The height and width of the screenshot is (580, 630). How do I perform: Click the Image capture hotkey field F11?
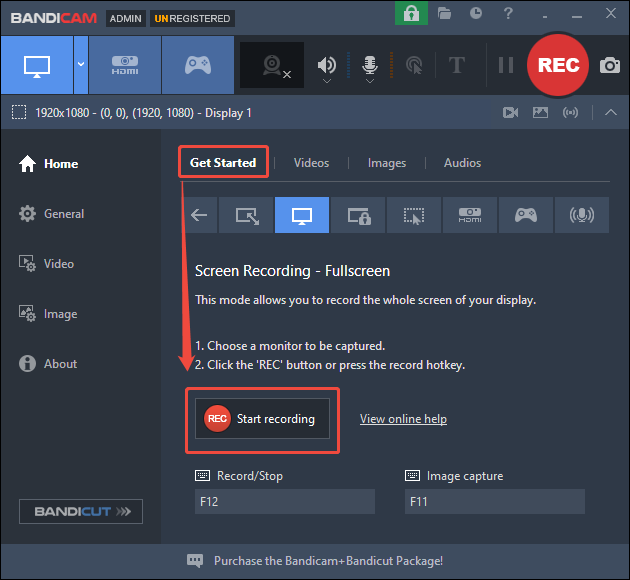coord(495,501)
